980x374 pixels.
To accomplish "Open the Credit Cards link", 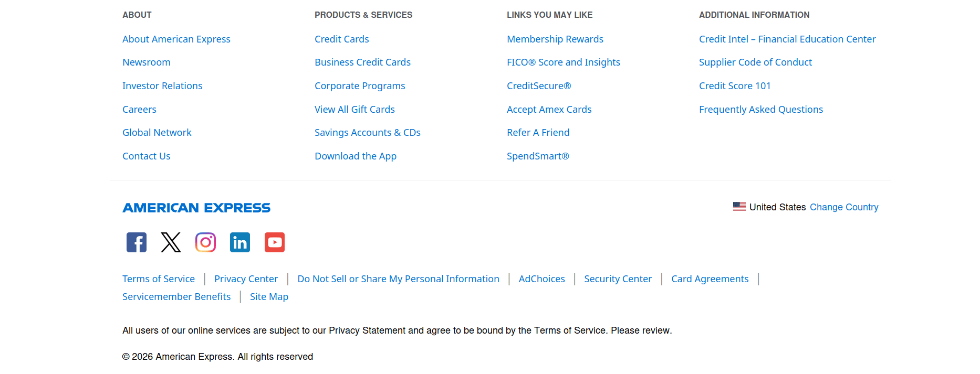I will coord(341,39).
